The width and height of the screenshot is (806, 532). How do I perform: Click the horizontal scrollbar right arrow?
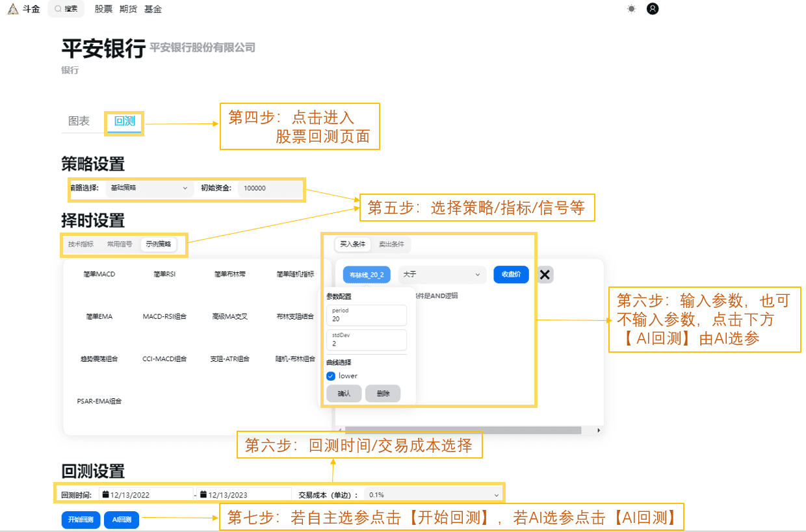pos(599,430)
